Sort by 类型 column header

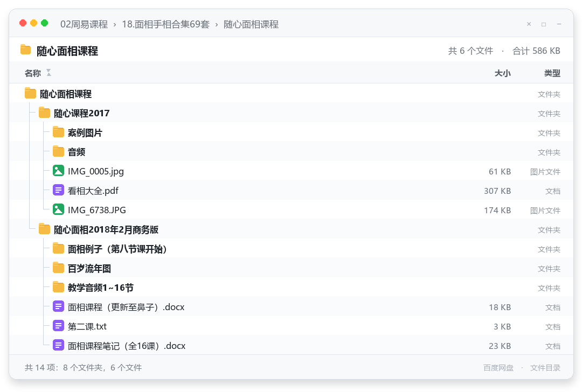pyautogui.click(x=552, y=73)
